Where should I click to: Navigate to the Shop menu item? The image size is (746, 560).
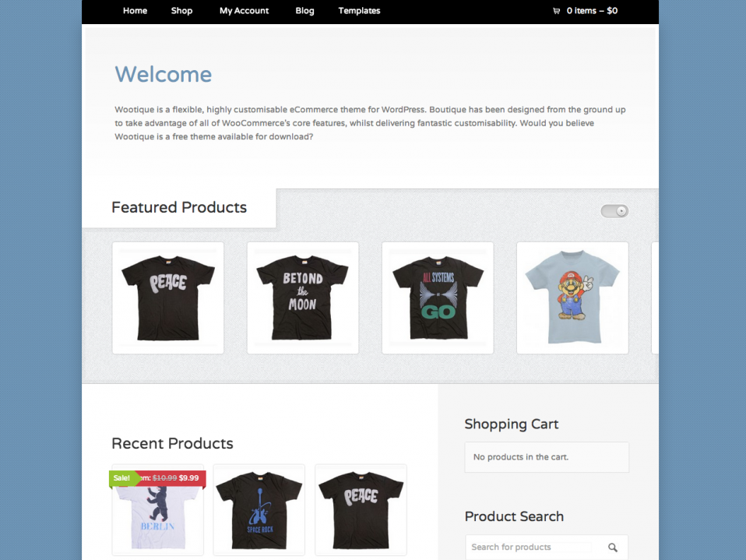point(181,11)
